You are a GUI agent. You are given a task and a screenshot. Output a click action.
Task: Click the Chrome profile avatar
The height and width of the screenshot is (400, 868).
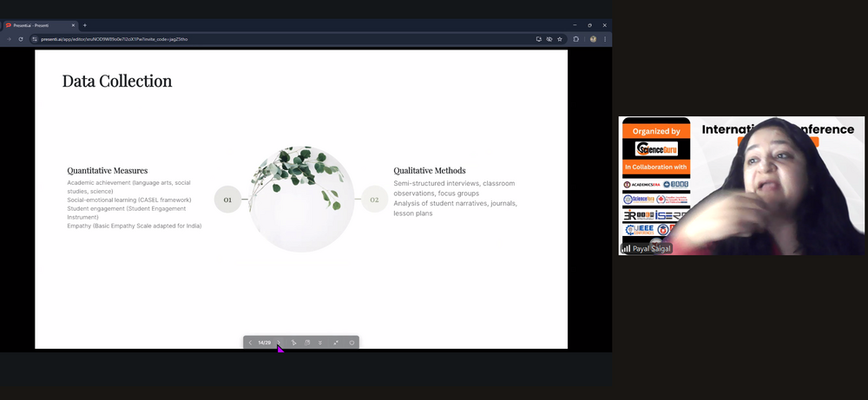(x=593, y=39)
